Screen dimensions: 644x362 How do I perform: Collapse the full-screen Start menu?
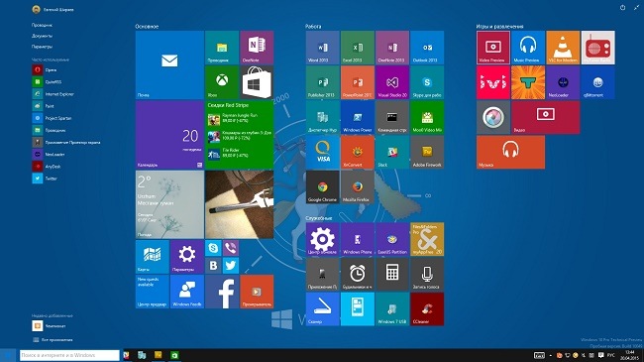(636, 7)
